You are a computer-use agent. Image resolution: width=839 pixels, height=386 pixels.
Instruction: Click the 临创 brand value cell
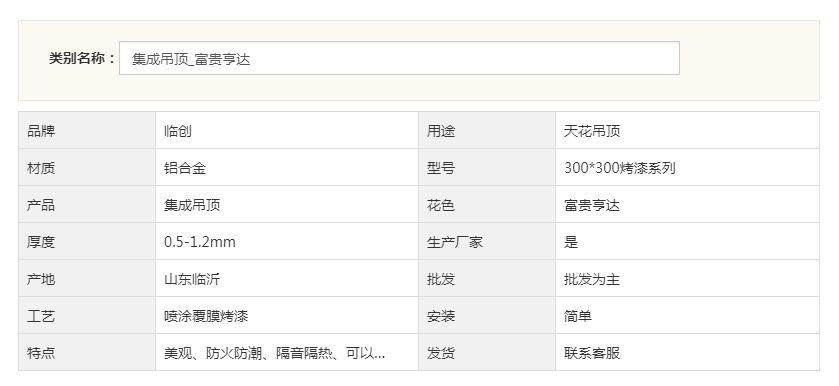click(287, 130)
